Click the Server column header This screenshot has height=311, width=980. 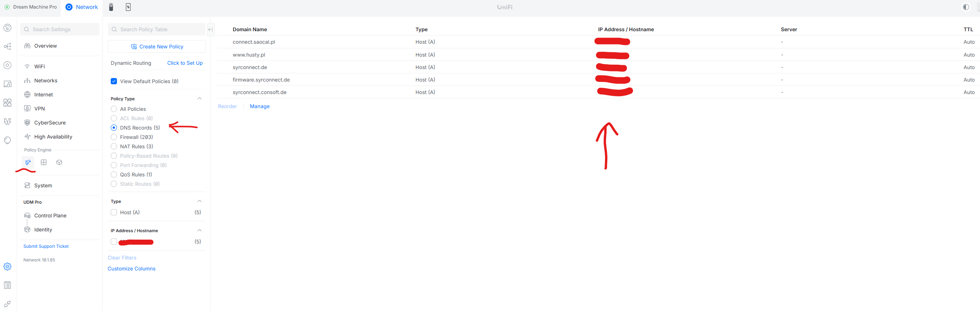789,29
